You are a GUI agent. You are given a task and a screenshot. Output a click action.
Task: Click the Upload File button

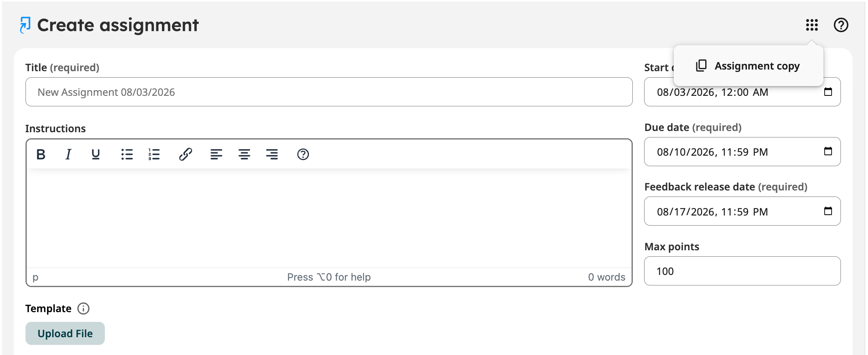click(x=65, y=333)
